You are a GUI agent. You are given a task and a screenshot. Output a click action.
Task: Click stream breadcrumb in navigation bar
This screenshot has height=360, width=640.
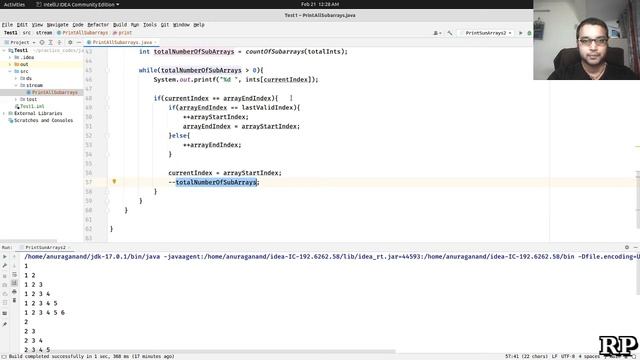(x=44, y=33)
